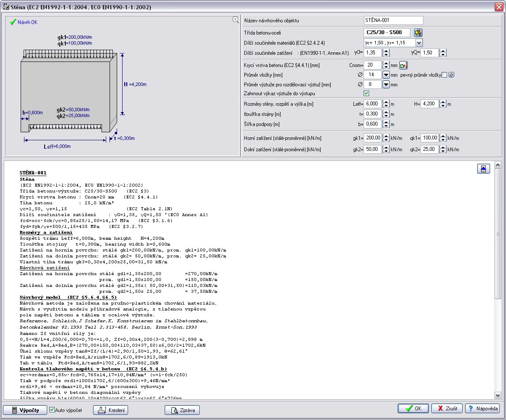The width and height of the screenshot is (506, 420).
Task: Click the γG value field
Action: (373, 53)
